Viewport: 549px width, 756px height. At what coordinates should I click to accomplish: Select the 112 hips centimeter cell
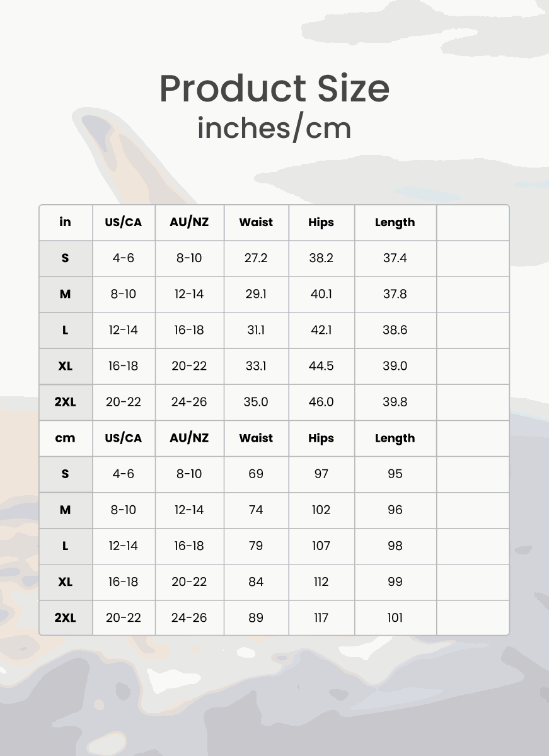pos(321,581)
